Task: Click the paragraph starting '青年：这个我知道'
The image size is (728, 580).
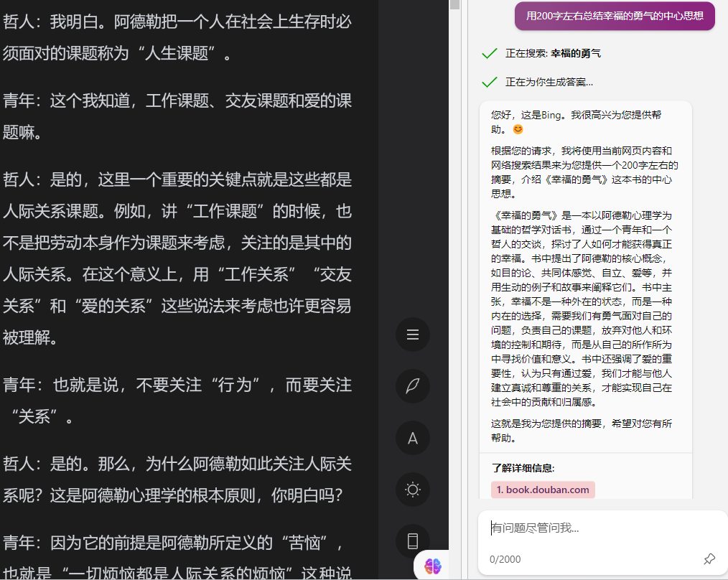Action: click(x=177, y=116)
